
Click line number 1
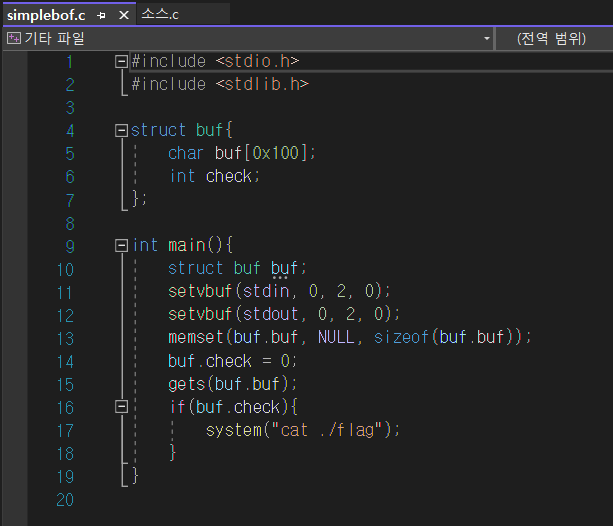(70, 62)
